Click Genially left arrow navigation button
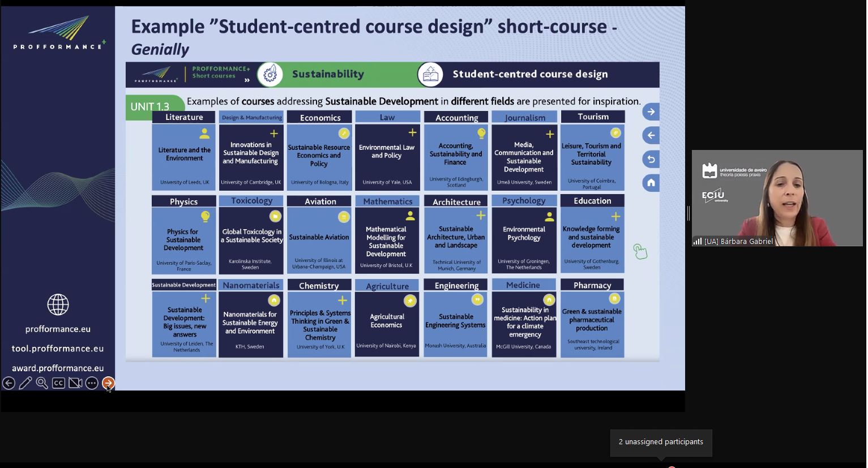868x468 pixels. tap(651, 135)
